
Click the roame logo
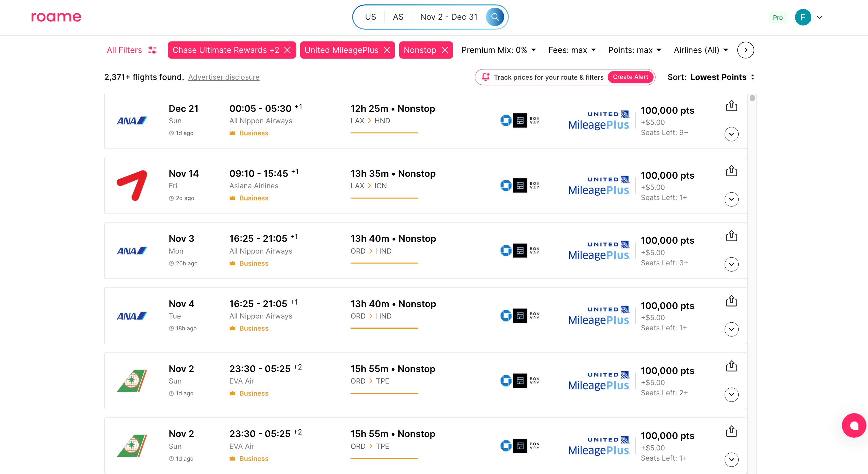(x=56, y=17)
